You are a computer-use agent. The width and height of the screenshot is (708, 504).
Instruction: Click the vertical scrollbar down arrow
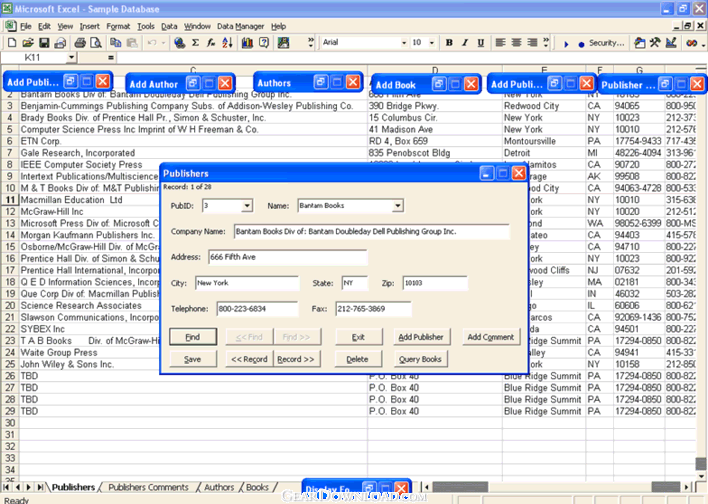coord(700,476)
